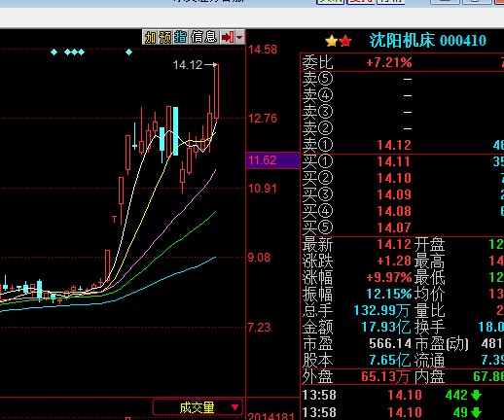Click the 总手 value 132.99万
The image size is (504, 420).
coord(381,310)
